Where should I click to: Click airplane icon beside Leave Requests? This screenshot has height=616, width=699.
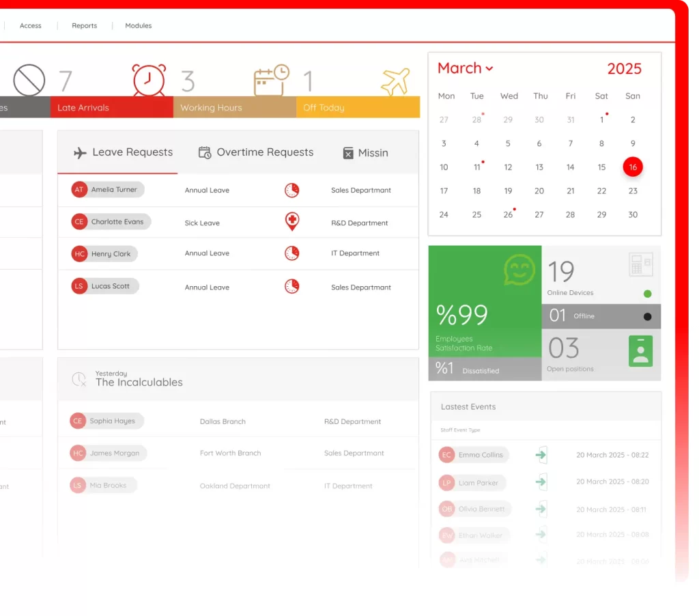(x=80, y=153)
